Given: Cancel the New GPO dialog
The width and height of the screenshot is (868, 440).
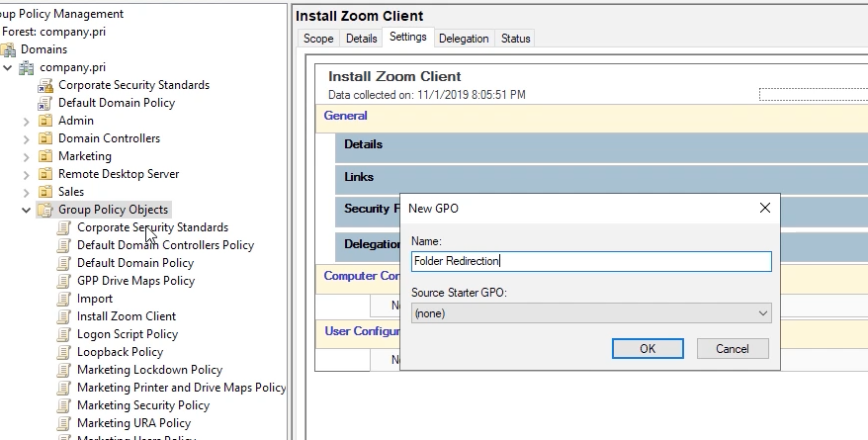Looking at the screenshot, I should [732, 348].
